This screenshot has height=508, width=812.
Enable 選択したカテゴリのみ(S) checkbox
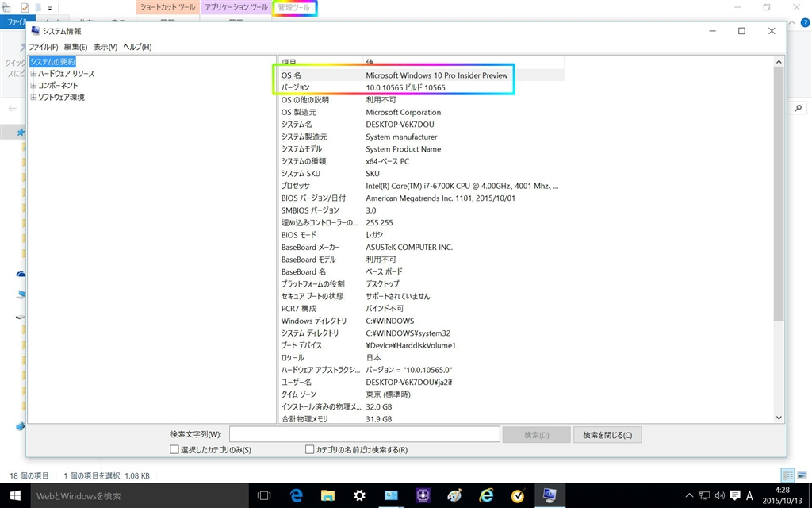(174, 449)
